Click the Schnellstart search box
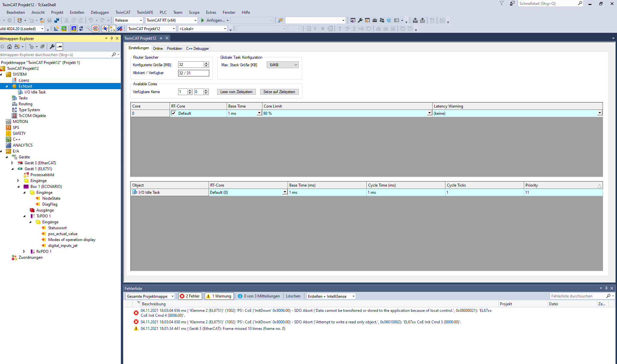 547,4
